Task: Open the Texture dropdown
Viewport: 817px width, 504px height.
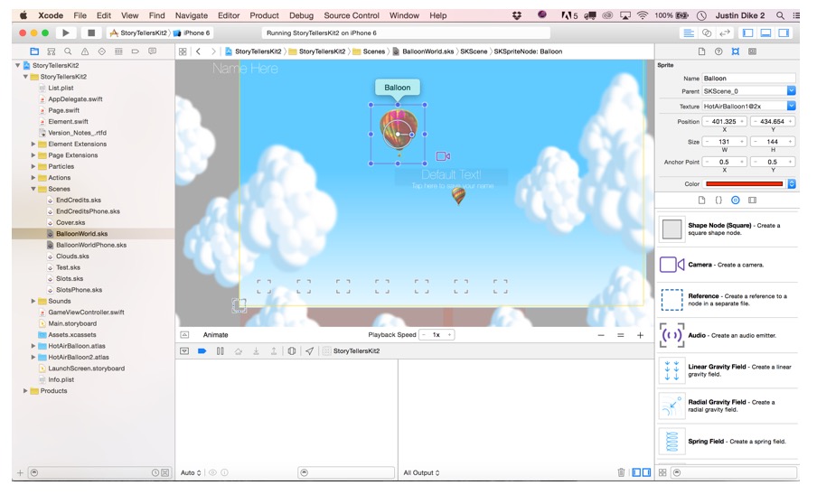Action: click(791, 106)
